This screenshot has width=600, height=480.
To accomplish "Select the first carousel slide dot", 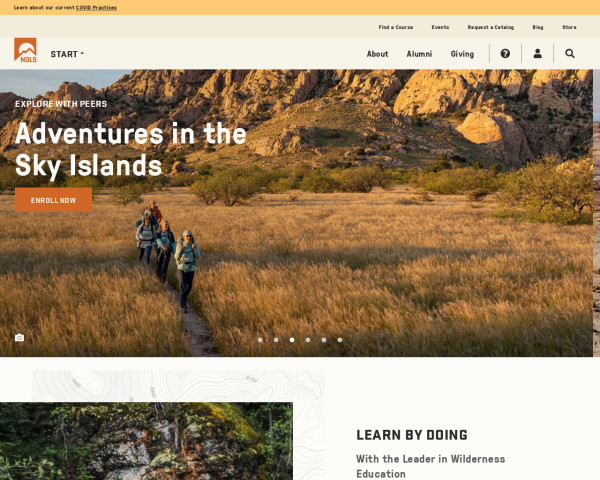I will pyautogui.click(x=260, y=340).
